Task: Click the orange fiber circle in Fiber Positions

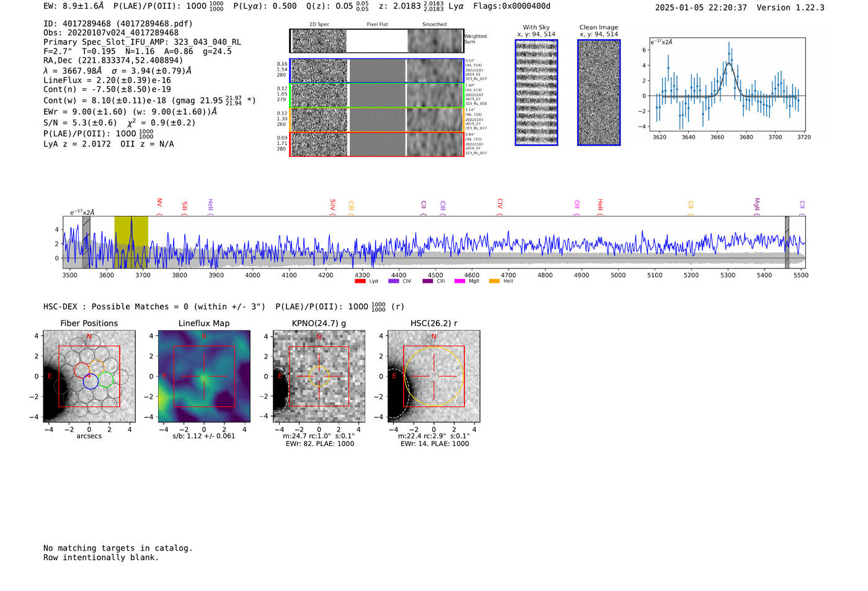Action: 97,367
